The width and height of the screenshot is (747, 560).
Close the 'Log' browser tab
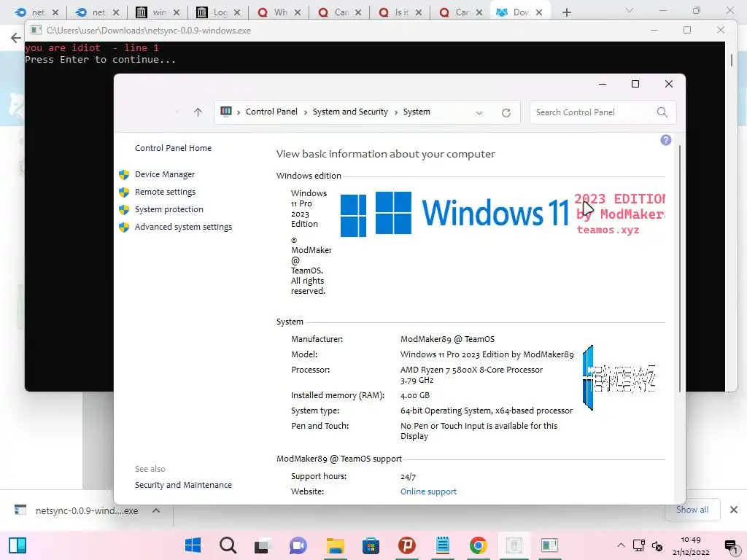point(237,12)
